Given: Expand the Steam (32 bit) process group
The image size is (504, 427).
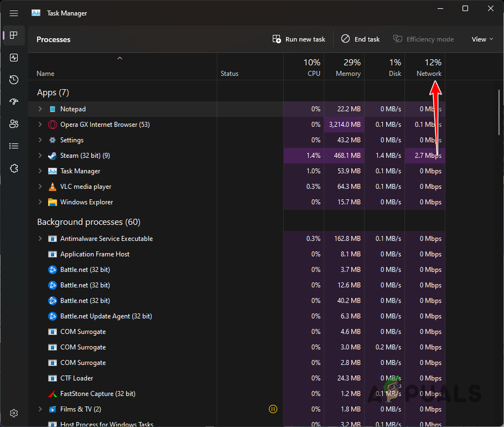Looking at the screenshot, I should pos(39,155).
